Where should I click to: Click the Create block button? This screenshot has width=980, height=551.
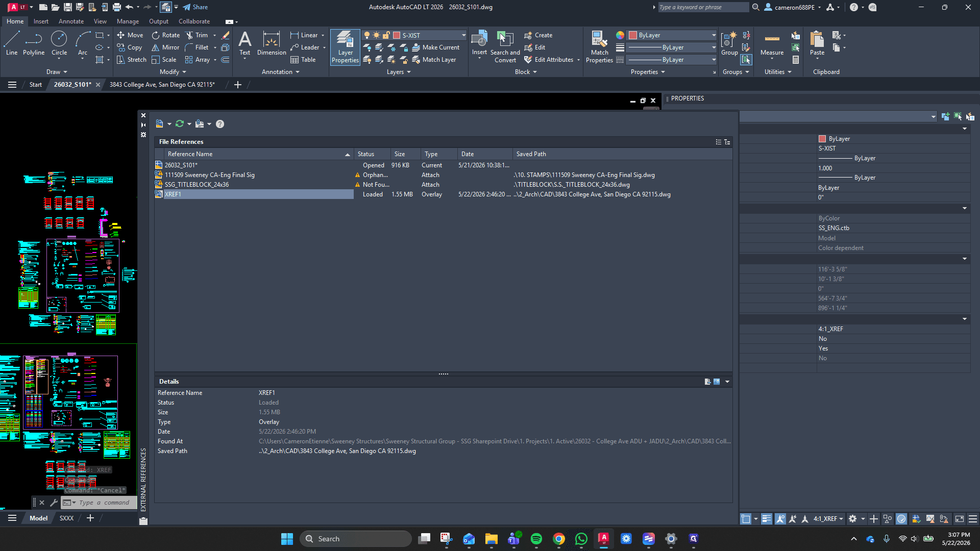pyautogui.click(x=538, y=35)
